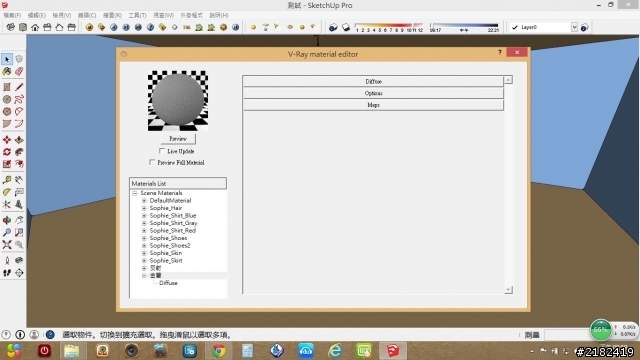Click the rollout panel scroll-down arrow
Image resolution: width=640 pixels, height=360 pixels.
click(508, 290)
